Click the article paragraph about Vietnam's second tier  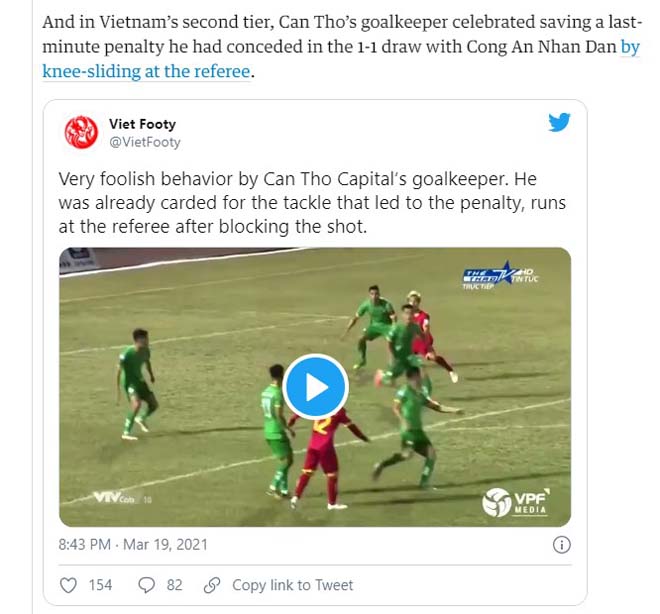[x=342, y=47]
